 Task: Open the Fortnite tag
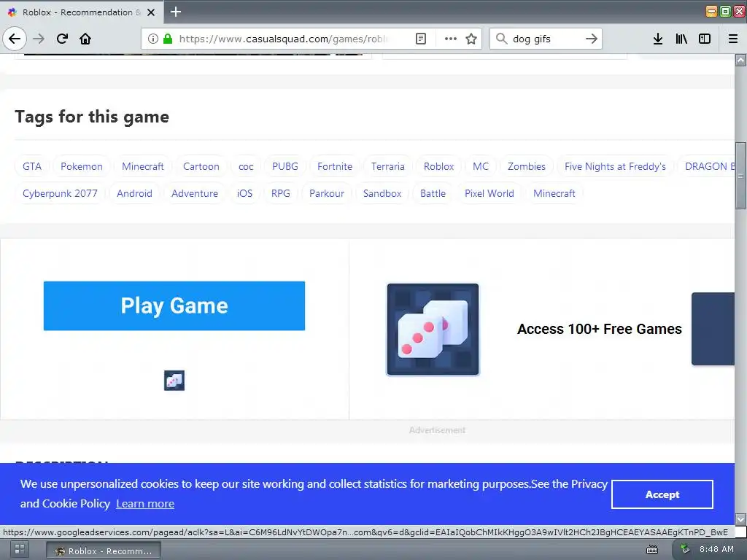(335, 167)
